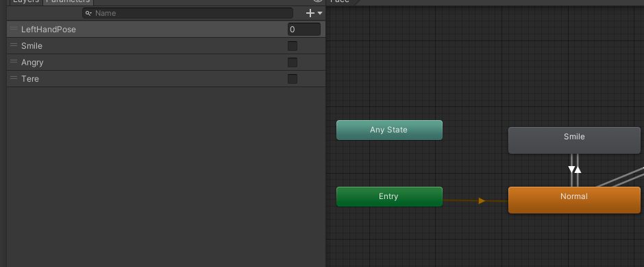Select the Smile parameter name

(32, 46)
